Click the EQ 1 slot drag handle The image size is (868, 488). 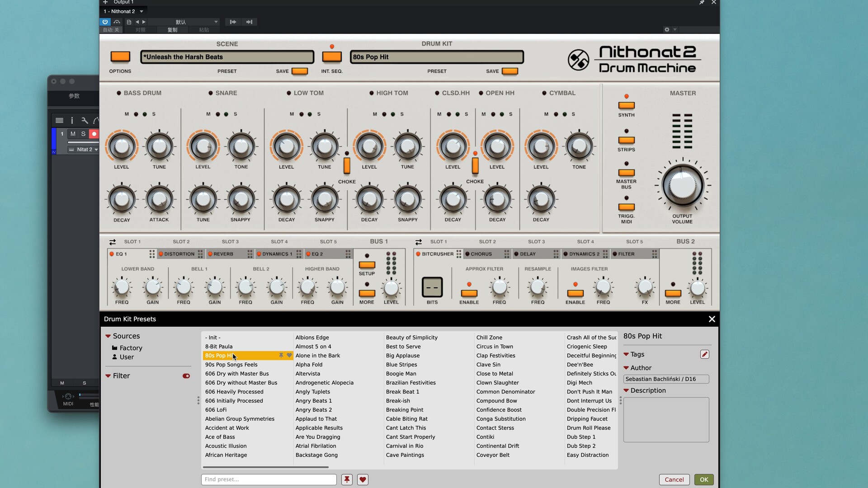152,254
